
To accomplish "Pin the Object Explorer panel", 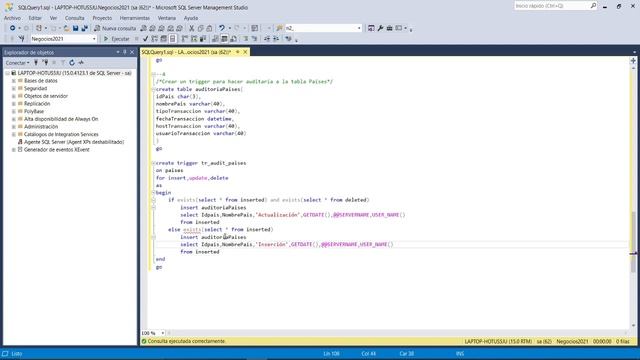I will pos(125,52).
